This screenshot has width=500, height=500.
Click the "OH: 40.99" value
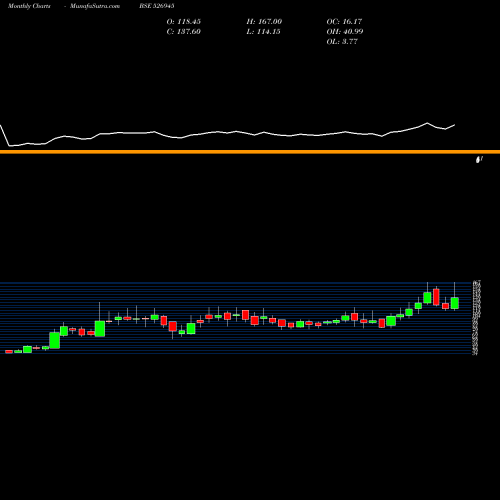345,32
